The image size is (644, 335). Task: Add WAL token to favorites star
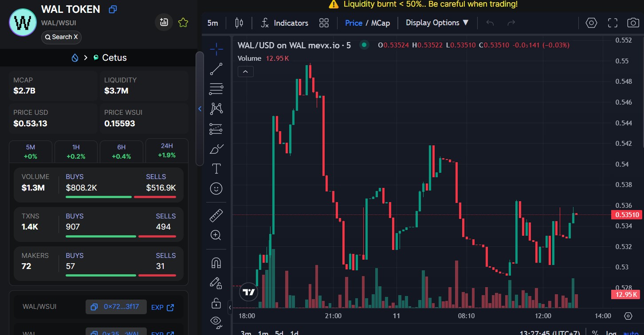(183, 23)
